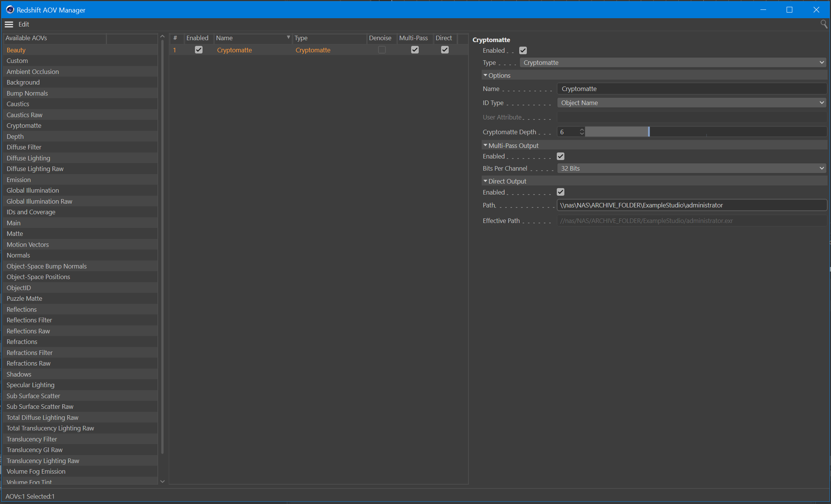Select Depth AOV
The height and width of the screenshot is (504, 831).
(x=80, y=137)
